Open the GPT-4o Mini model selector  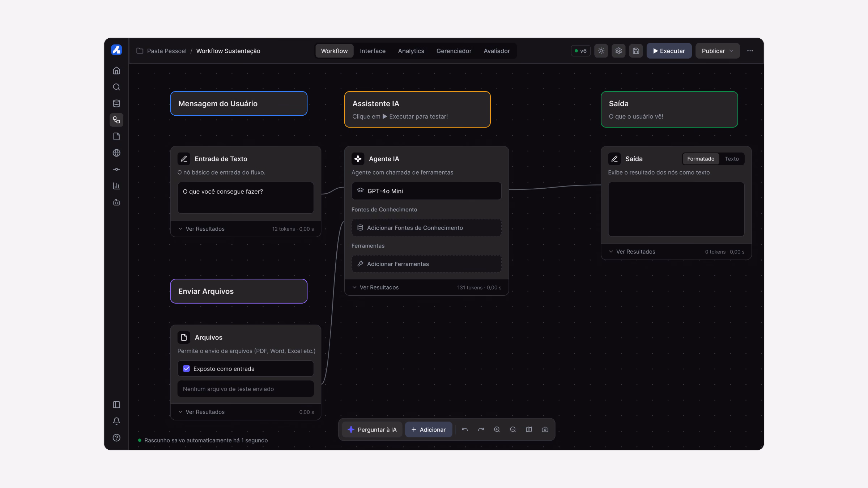click(426, 191)
